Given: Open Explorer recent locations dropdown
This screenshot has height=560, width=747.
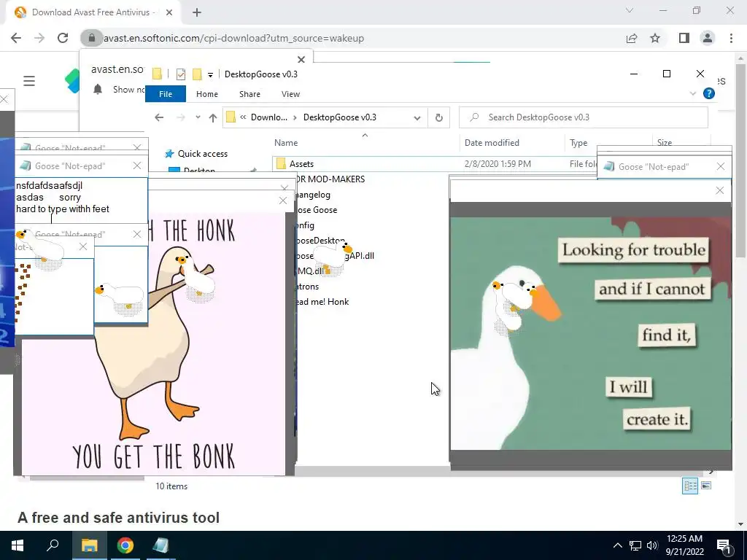Looking at the screenshot, I should coord(198,117).
